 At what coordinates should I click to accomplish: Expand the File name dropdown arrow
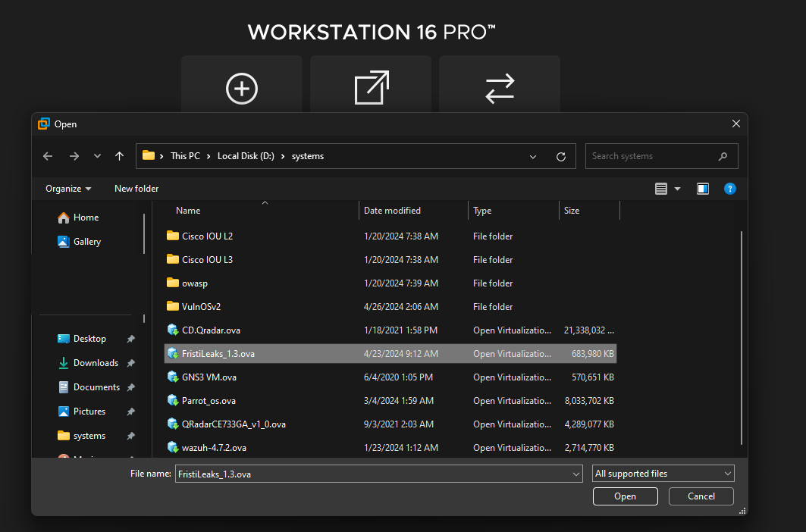pyautogui.click(x=575, y=474)
